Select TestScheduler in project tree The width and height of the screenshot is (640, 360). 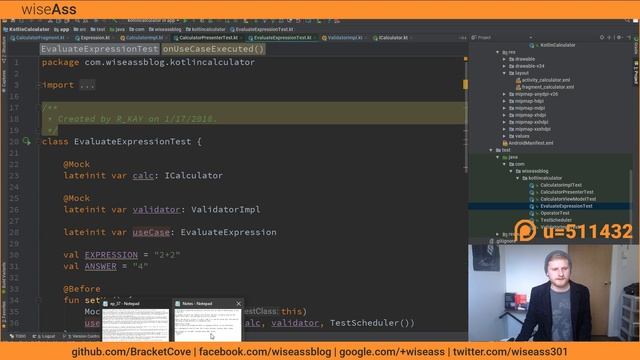tap(556, 220)
